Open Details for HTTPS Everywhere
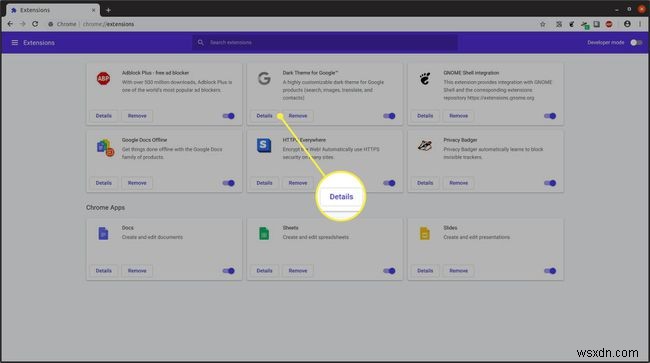The height and width of the screenshot is (363, 650). 264,183
